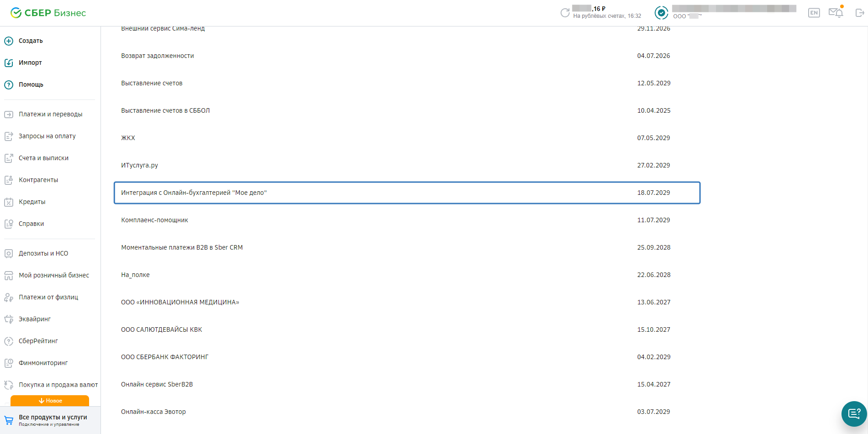Select ООО СБЕРБАНК ФАКТОРИНГ row
The image size is (868, 434).
407,357
